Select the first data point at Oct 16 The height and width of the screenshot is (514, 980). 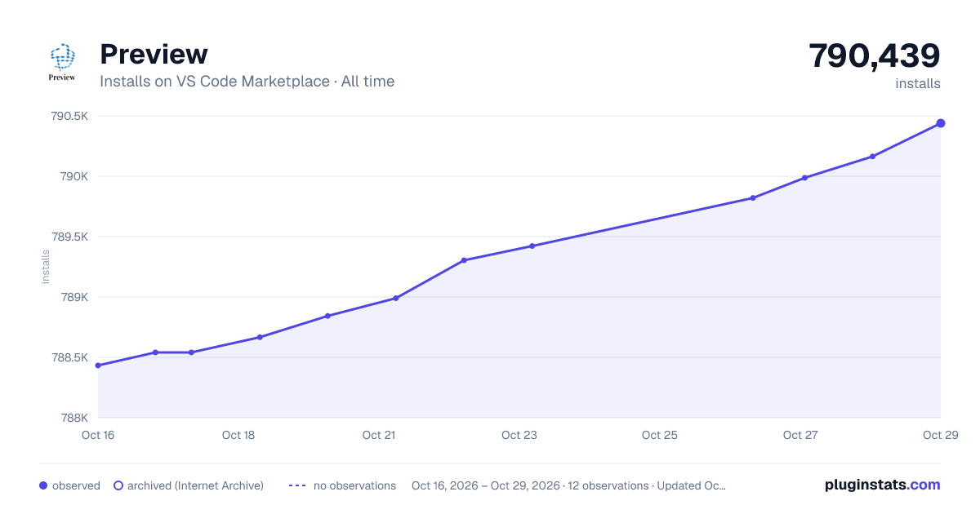pos(98,366)
